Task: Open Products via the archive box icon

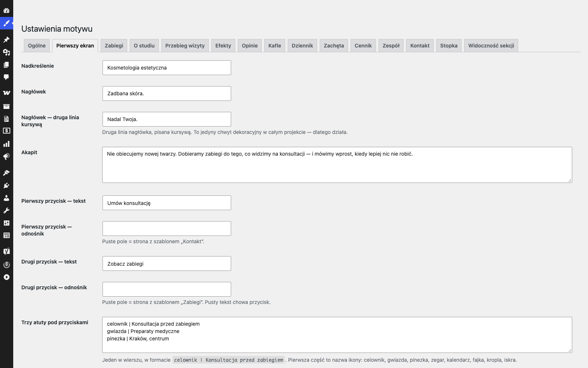Action: [x=6, y=106]
